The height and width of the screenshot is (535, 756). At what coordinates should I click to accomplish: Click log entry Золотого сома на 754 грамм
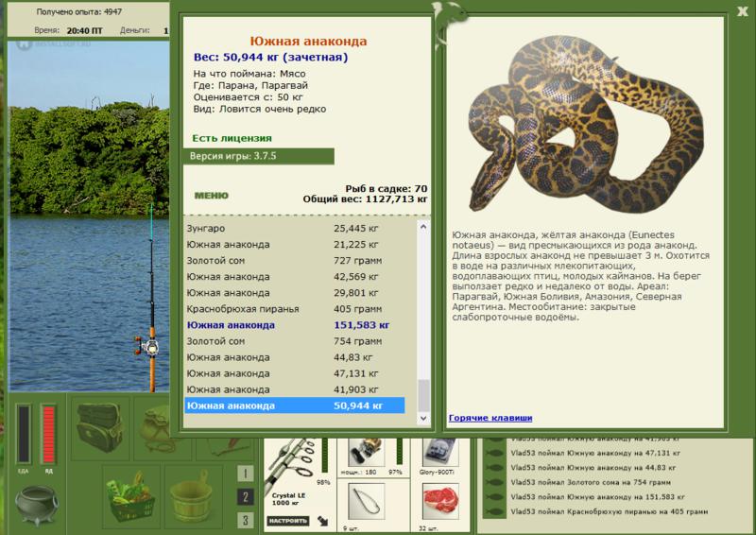click(x=591, y=482)
